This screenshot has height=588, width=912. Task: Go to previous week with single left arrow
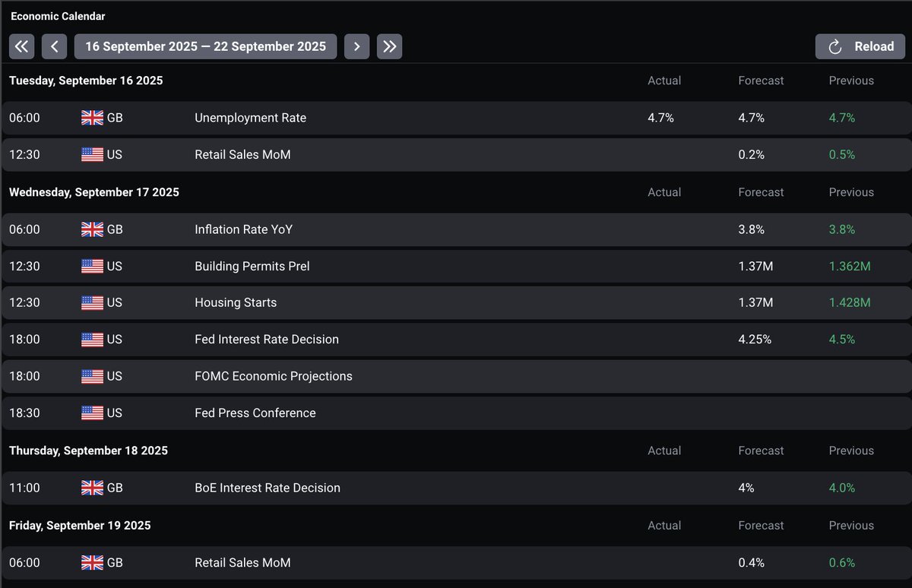pyautogui.click(x=54, y=46)
